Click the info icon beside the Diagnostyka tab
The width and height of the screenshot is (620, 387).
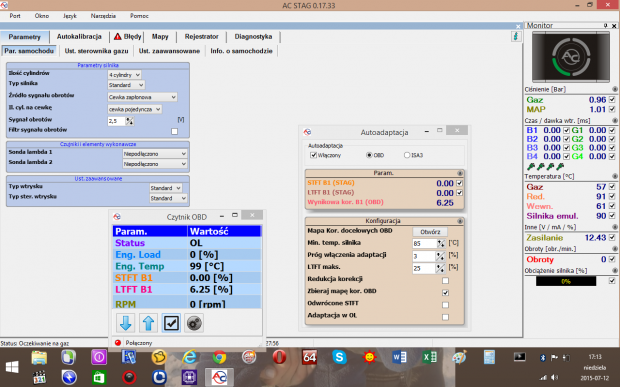point(516,36)
